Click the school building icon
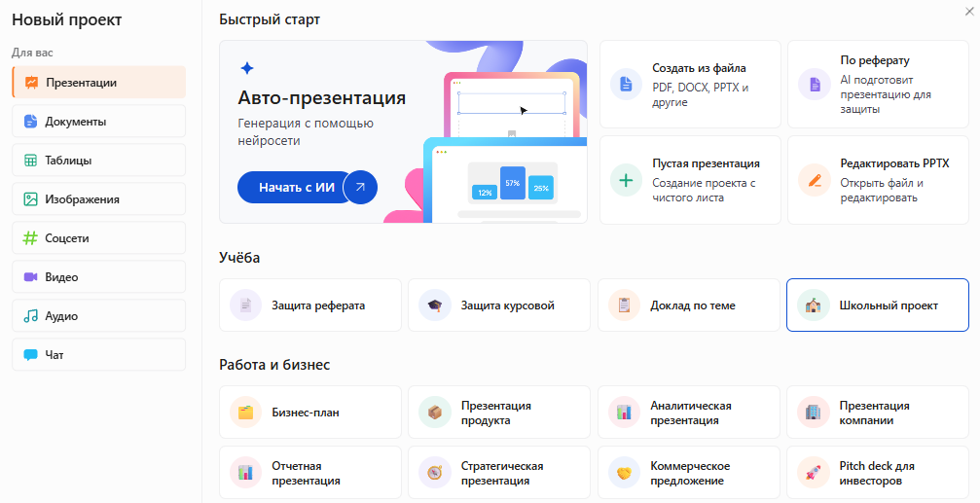 pos(814,305)
